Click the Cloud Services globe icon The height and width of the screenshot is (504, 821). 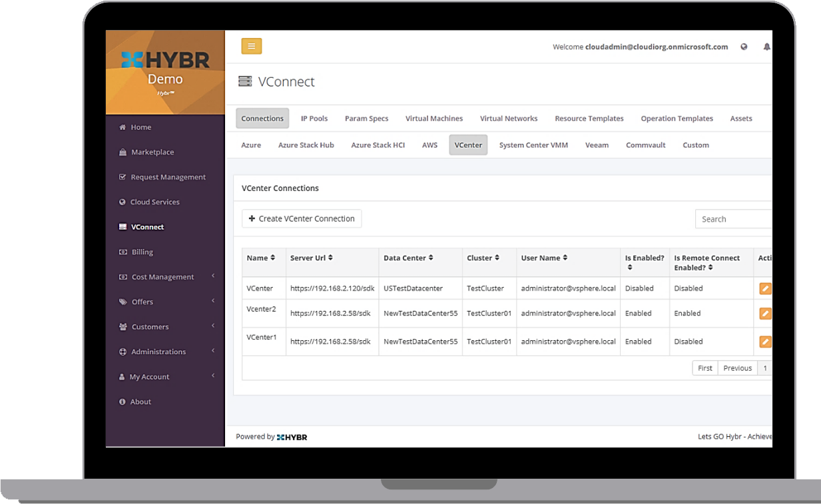(x=122, y=202)
